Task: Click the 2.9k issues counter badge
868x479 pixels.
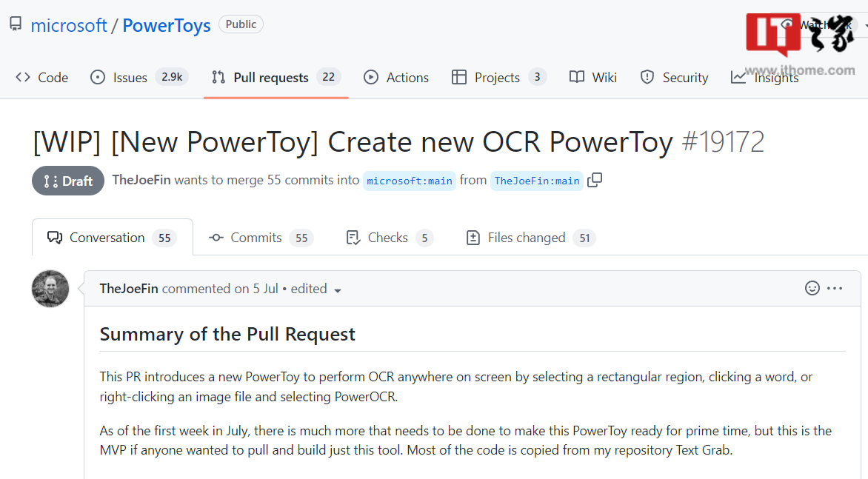Action: 172,77
